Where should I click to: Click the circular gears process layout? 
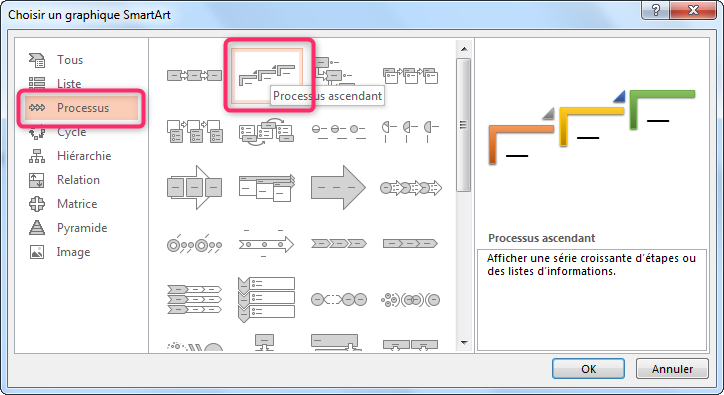pos(410,300)
